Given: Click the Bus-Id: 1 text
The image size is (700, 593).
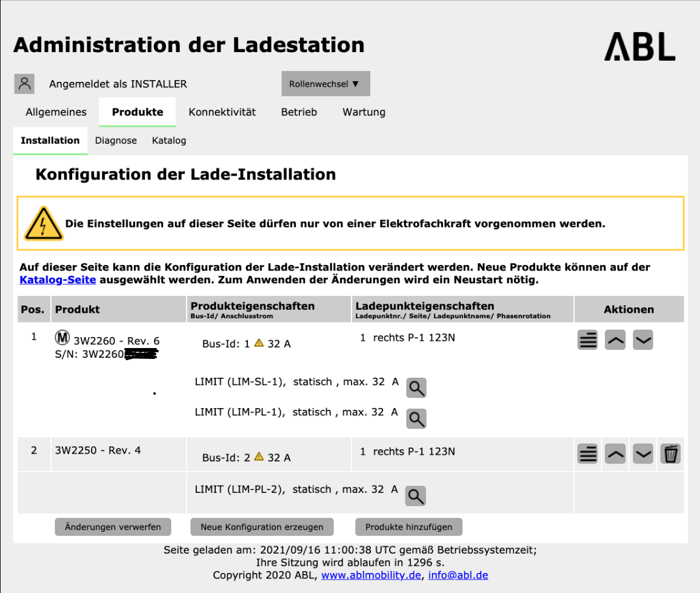Looking at the screenshot, I should click(226, 344).
